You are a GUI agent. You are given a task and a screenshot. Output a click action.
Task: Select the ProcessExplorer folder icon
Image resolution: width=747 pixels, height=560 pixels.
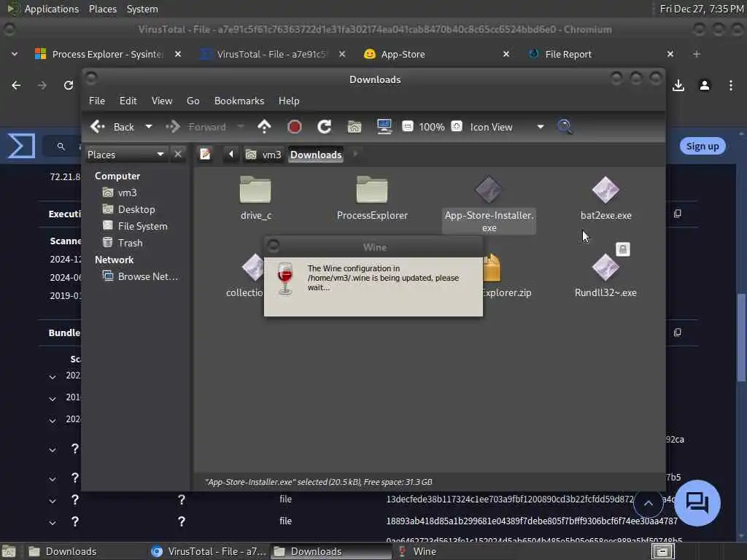371,190
